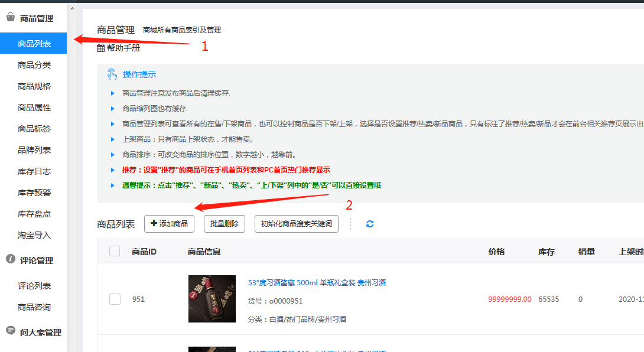The height and width of the screenshot is (352, 644).
Task: Open 商品分类 in the sidebar
Action: point(34,65)
